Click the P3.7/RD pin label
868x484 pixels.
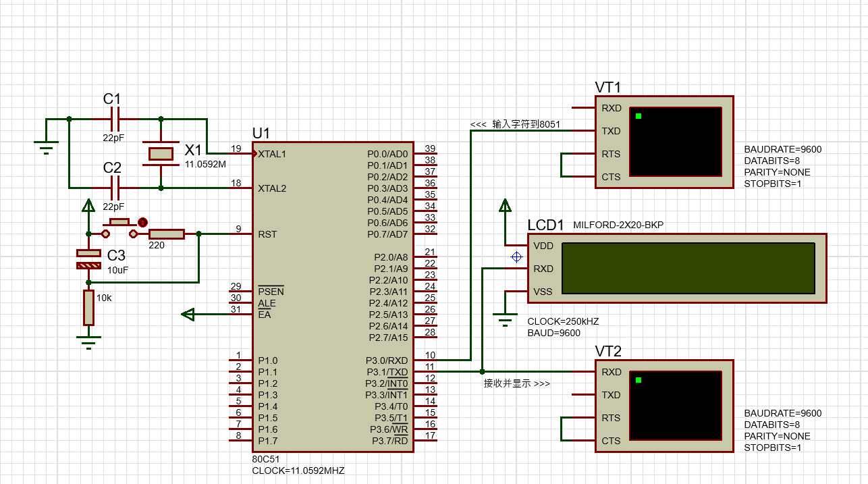pyautogui.click(x=390, y=441)
